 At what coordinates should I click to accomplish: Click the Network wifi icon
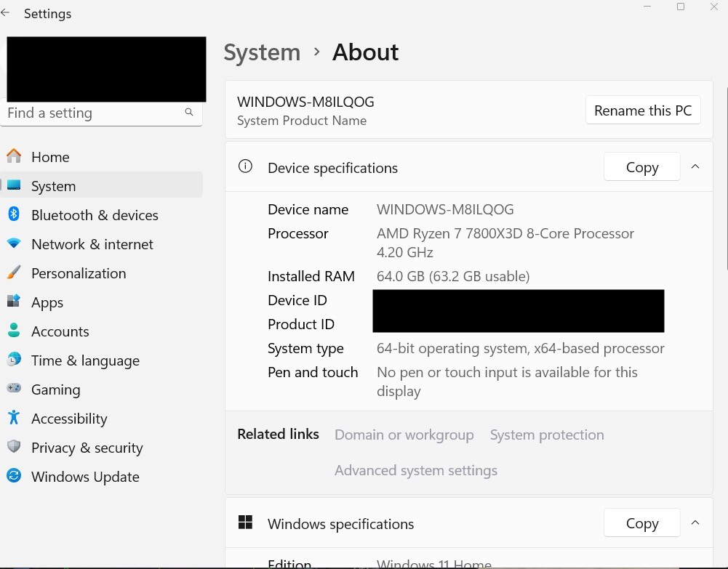coord(14,243)
